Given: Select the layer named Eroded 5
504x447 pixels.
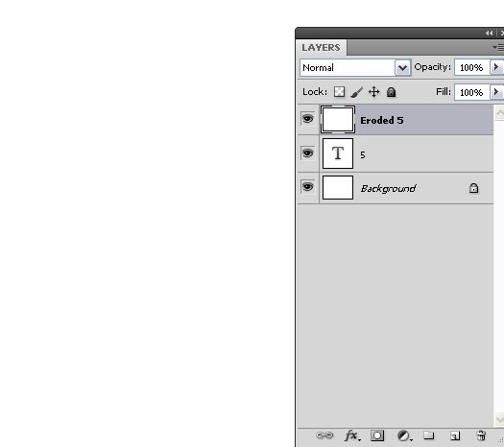Looking at the screenshot, I should coord(396,120).
